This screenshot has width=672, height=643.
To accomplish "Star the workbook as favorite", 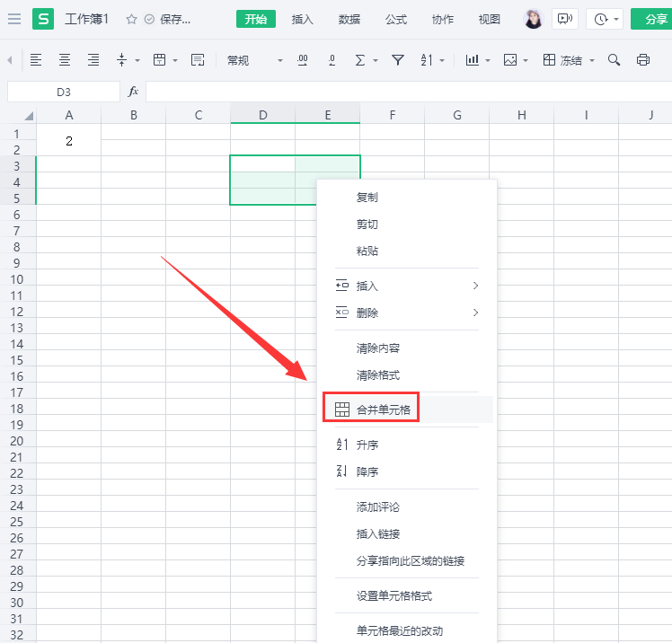I will coord(131,19).
